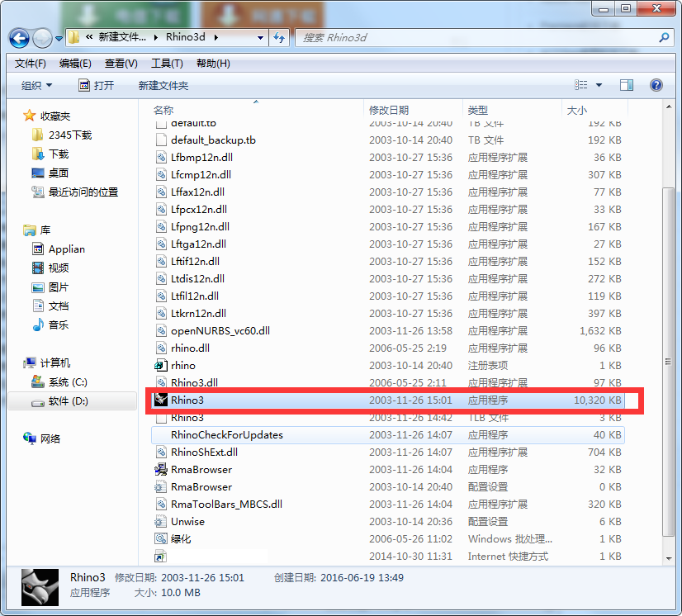Open the Applian library
The image size is (682, 616).
67,249
